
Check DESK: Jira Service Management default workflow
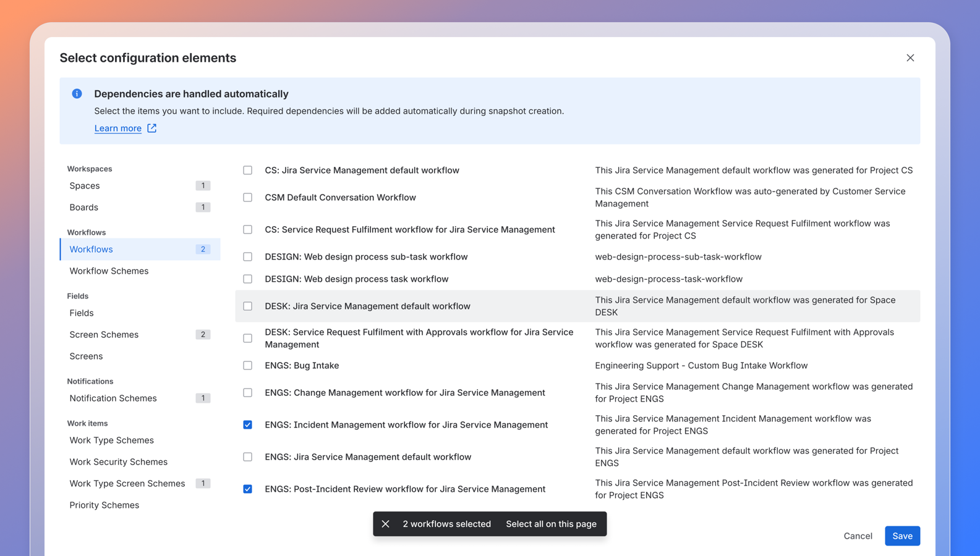[247, 306]
